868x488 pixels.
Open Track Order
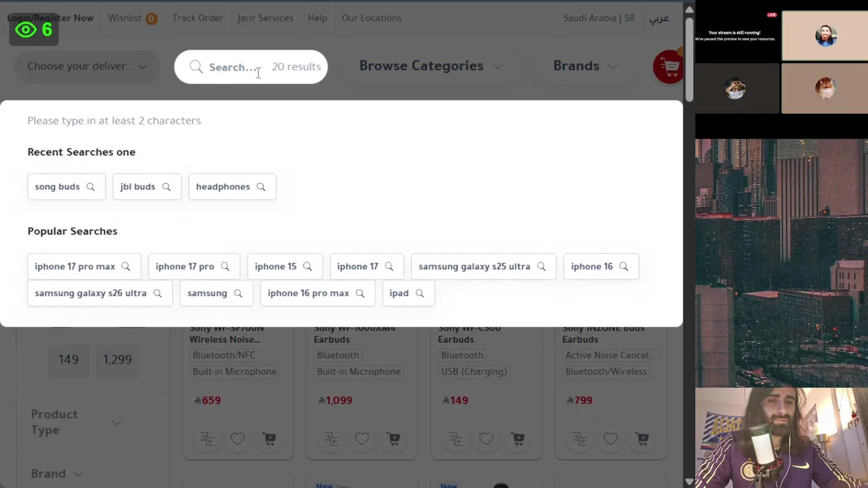[x=197, y=18]
